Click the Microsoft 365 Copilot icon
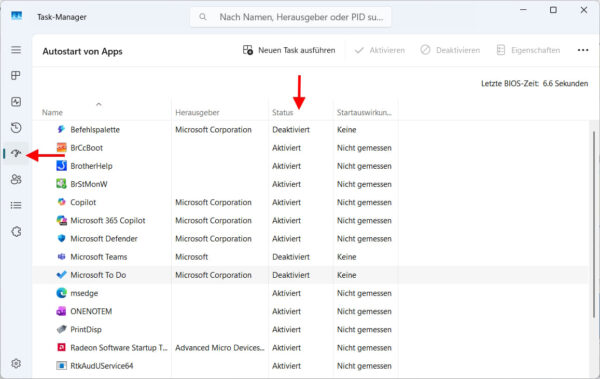The image size is (600, 379). [x=61, y=220]
